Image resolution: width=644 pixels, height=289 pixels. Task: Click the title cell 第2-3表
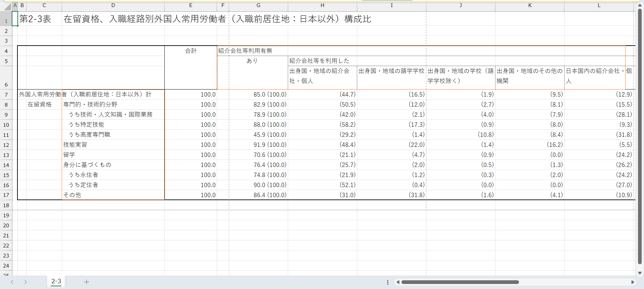click(35, 19)
